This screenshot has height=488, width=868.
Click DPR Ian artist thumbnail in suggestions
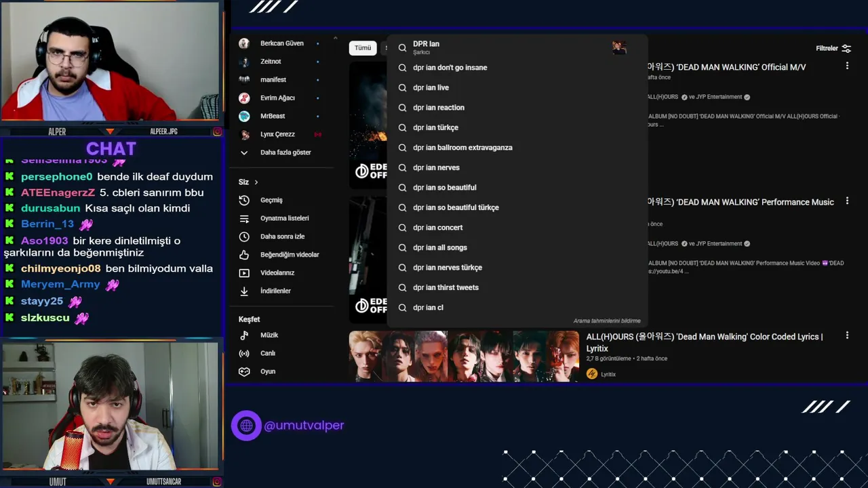point(619,47)
